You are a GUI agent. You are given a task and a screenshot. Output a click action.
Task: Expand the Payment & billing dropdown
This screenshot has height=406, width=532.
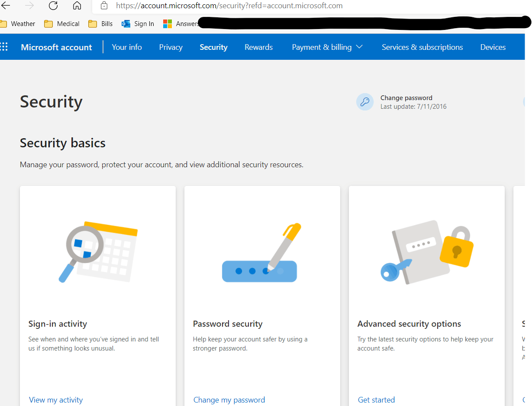[x=327, y=47]
